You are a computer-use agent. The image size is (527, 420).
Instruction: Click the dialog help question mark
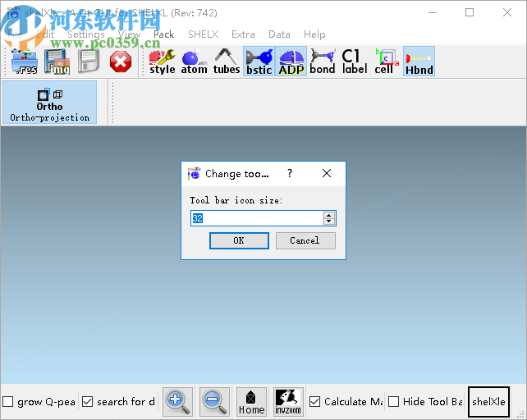pos(290,173)
